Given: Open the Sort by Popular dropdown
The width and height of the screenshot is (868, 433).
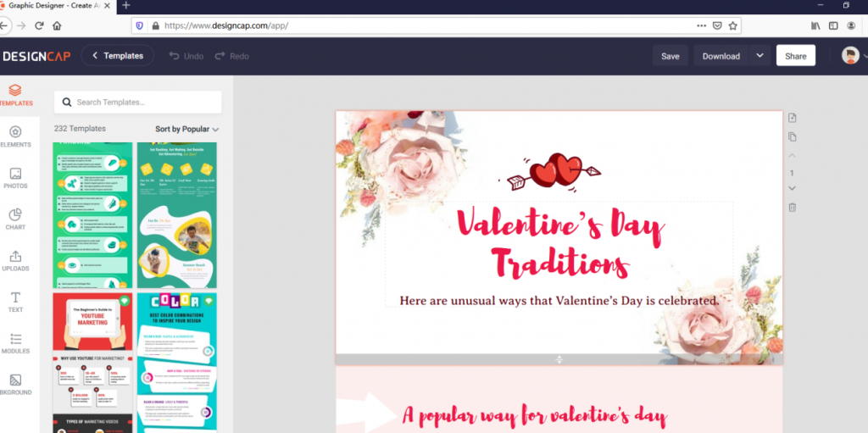Looking at the screenshot, I should pos(186,130).
